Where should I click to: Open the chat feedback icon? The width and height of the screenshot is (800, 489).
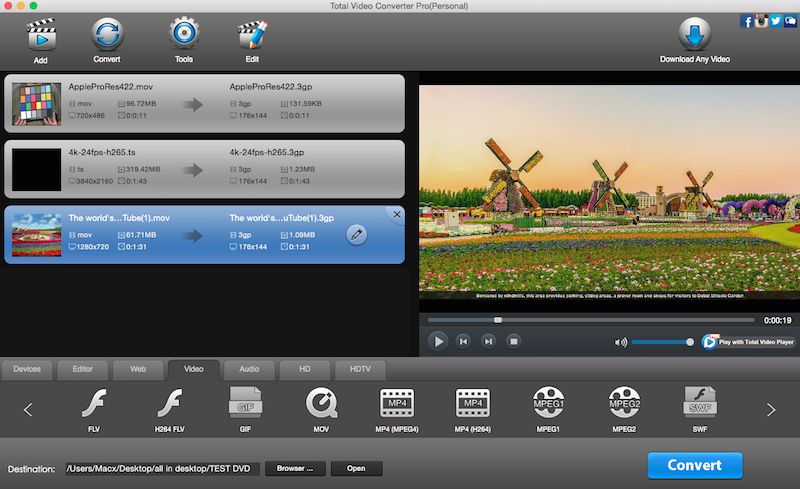790,21
